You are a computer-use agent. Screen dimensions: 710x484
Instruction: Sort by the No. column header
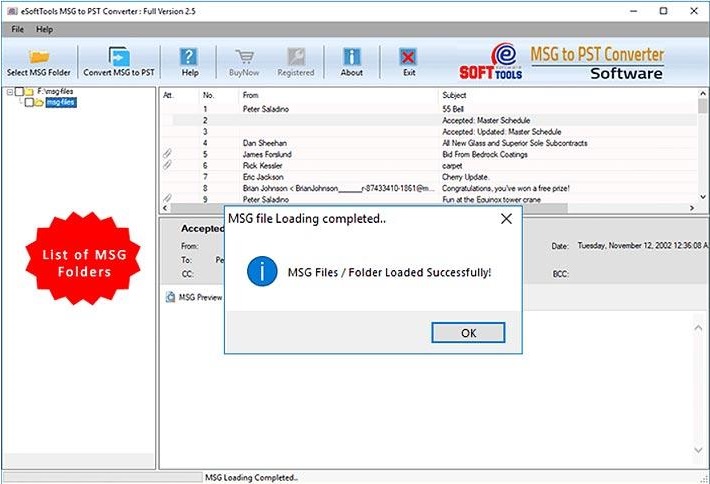pos(218,95)
